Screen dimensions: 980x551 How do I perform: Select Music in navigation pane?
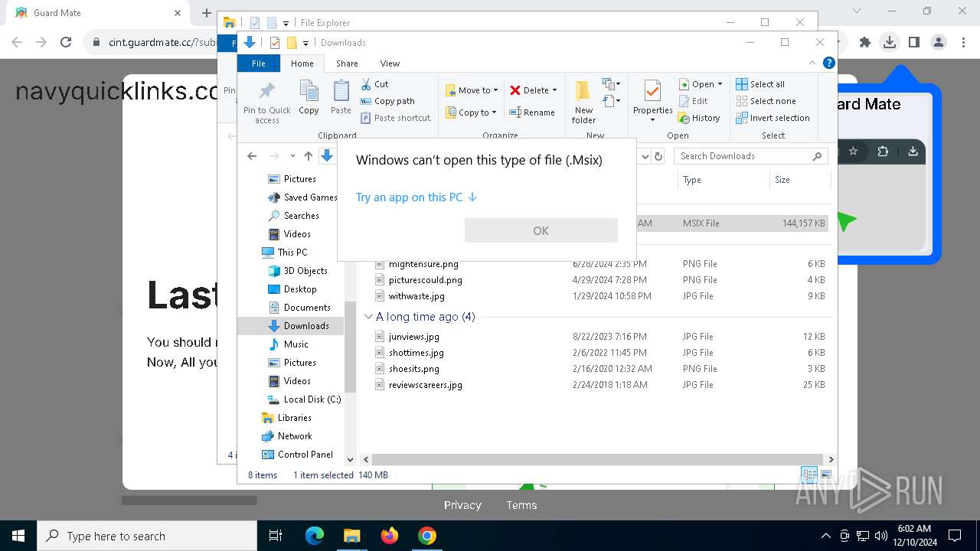pos(288,344)
